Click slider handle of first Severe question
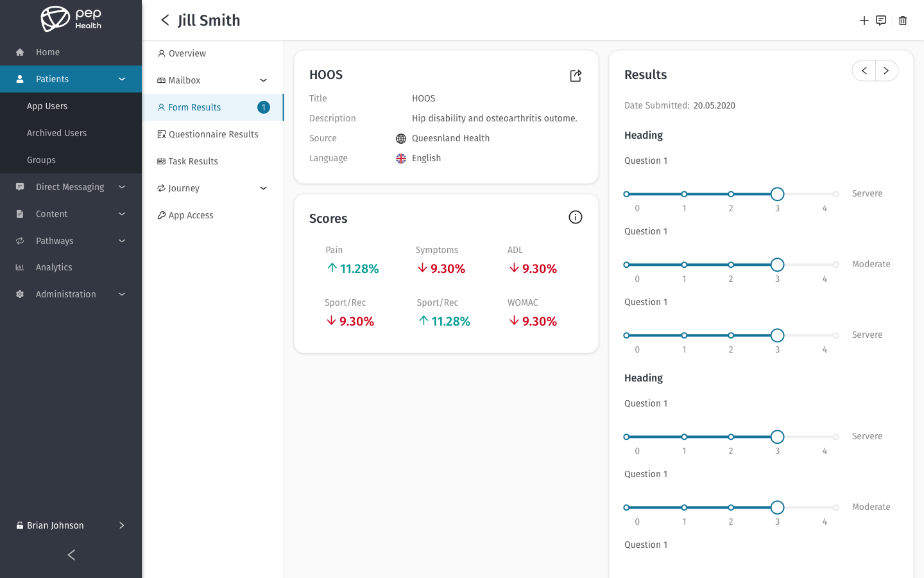This screenshot has height=578, width=924. coord(777,194)
